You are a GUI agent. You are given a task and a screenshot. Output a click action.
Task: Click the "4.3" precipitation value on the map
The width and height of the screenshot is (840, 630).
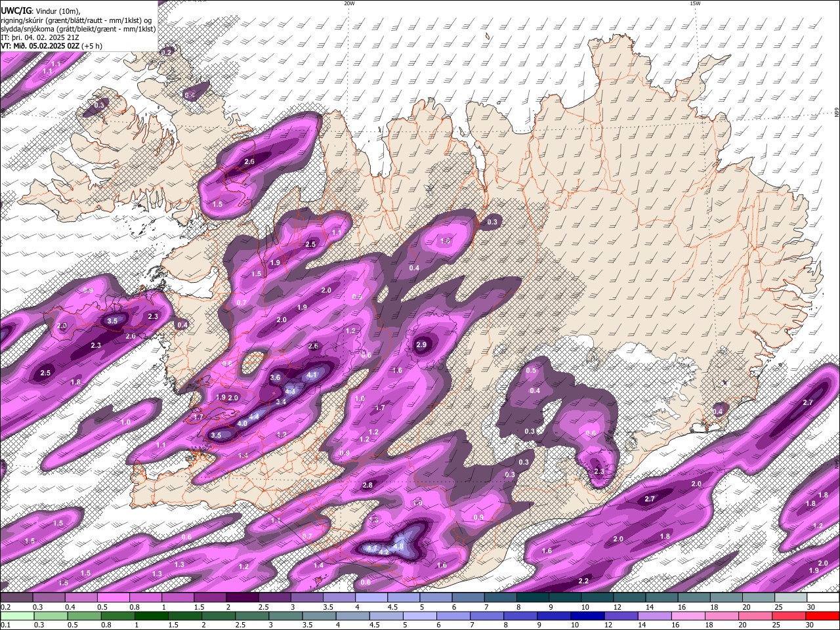[x=291, y=391]
